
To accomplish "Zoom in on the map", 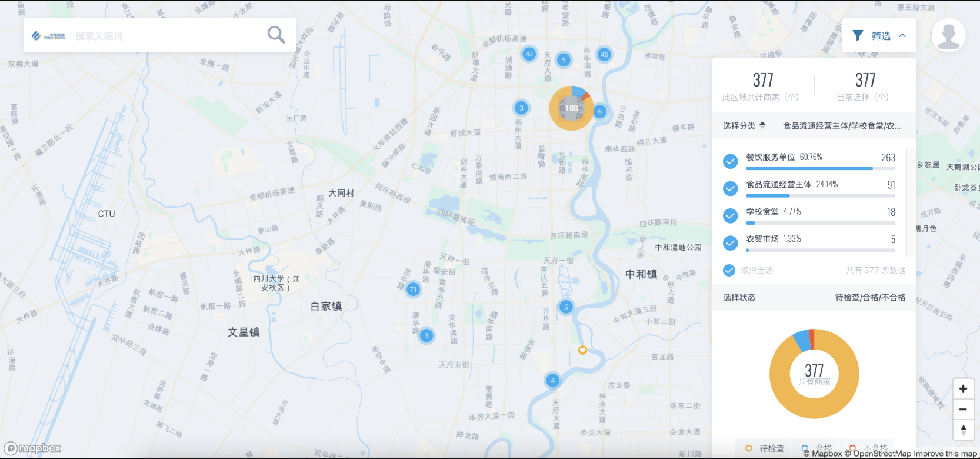I will (x=963, y=388).
